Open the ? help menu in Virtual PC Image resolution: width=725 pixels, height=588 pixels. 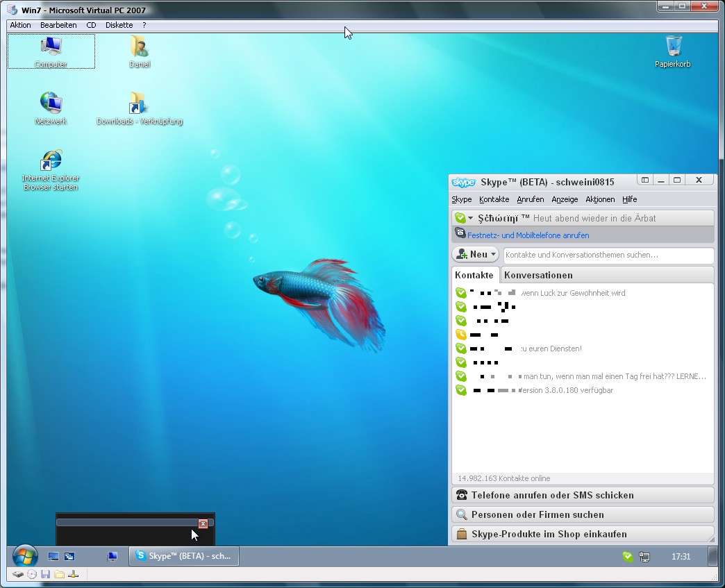tap(144, 25)
